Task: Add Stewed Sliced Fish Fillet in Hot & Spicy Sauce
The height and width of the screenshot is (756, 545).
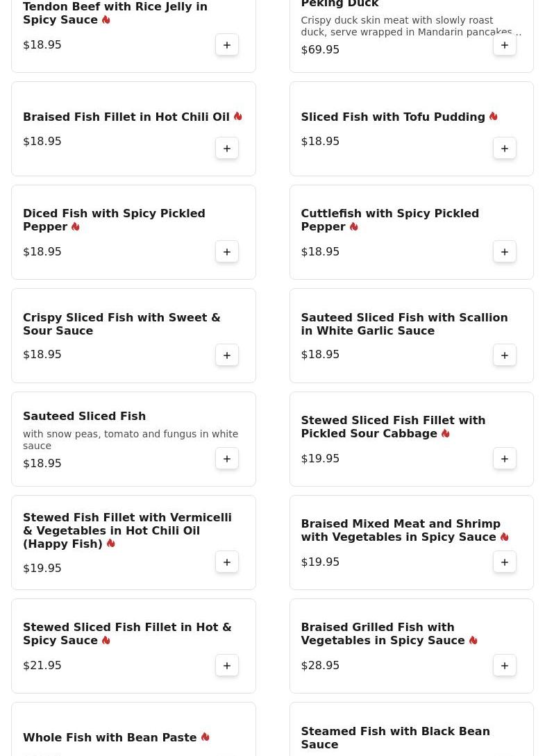Action: click(227, 666)
